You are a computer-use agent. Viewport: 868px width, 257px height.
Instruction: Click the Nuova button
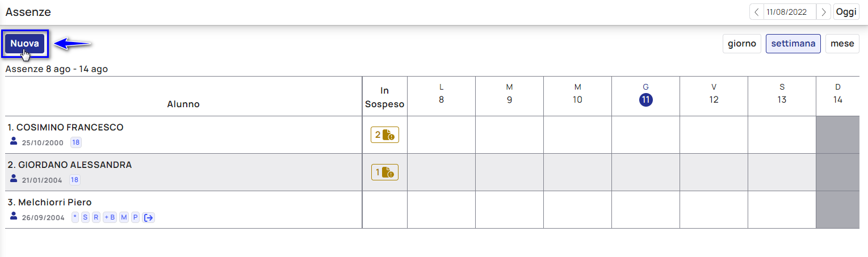click(24, 44)
